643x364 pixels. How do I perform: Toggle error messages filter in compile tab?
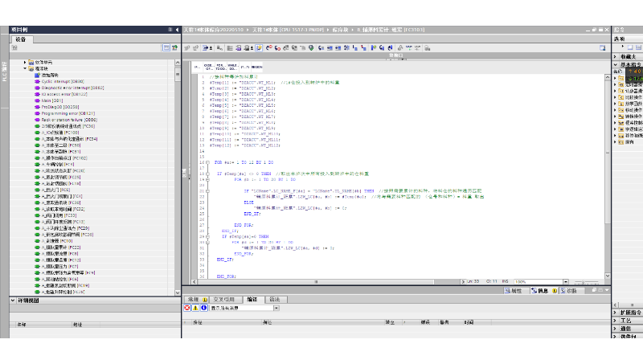[187, 308]
